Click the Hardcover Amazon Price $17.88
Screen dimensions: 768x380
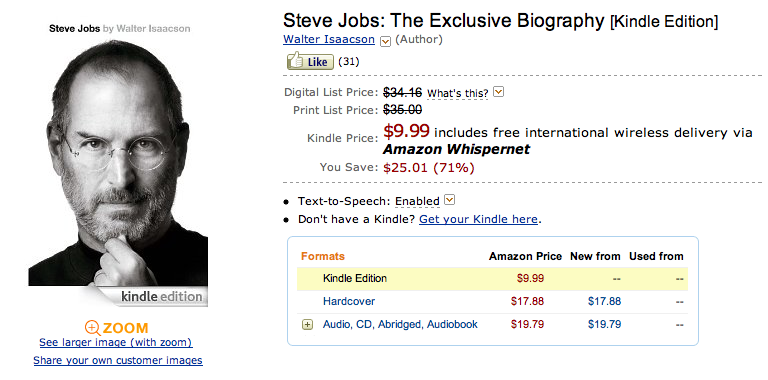527,301
